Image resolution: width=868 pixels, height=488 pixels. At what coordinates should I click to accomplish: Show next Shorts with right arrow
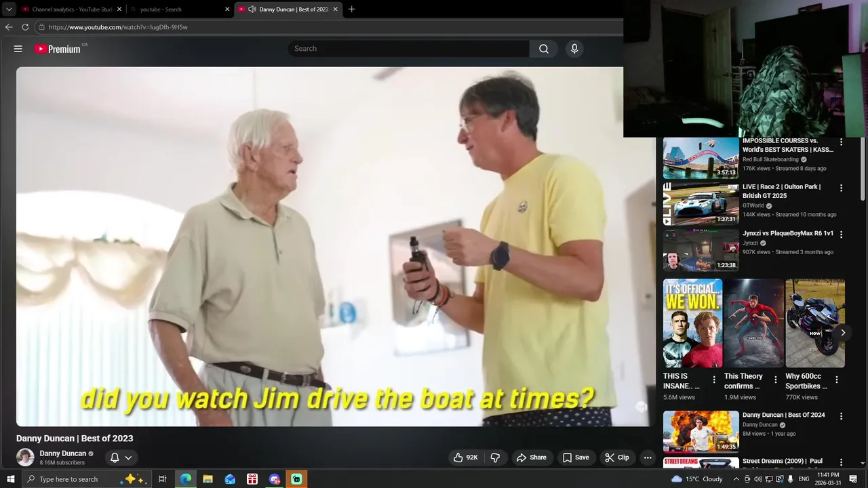pos(843,333)
